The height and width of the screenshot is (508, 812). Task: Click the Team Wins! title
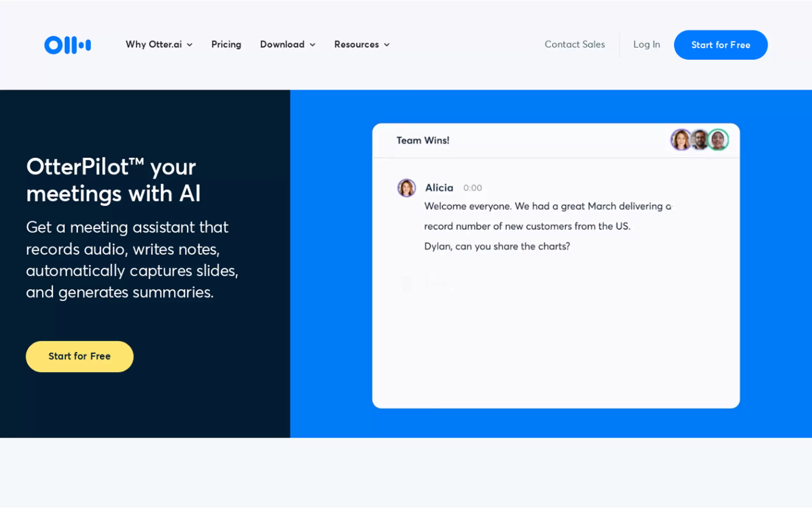point(423,140)
